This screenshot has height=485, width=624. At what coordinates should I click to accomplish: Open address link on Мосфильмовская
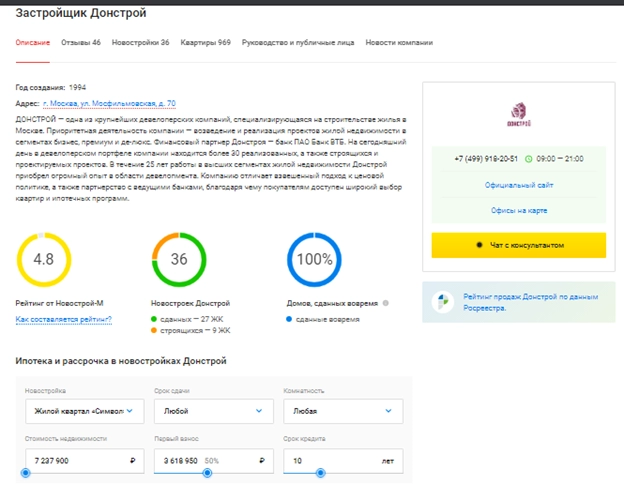point(109,103)
